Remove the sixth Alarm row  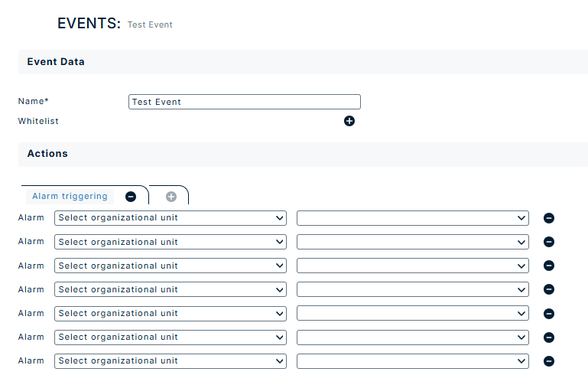(549, 337)
